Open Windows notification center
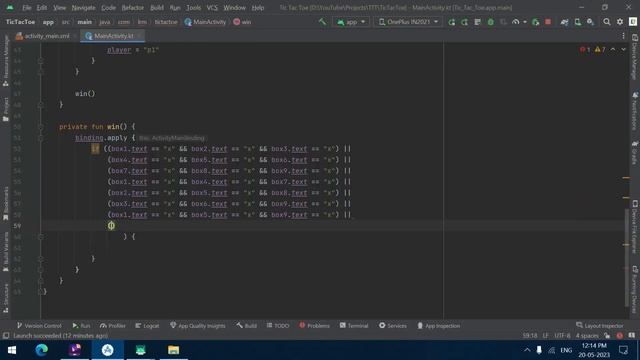Viewport: 640px width, 360px height. click(623, 350)
